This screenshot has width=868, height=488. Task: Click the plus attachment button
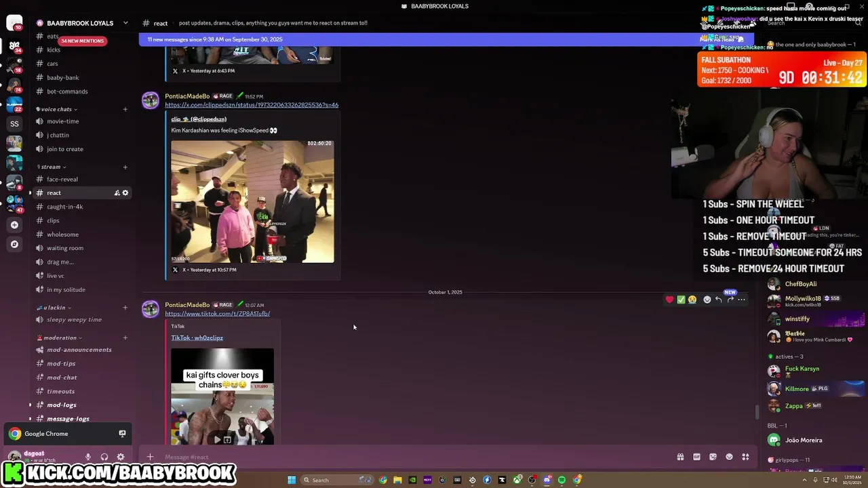pyautogui.click(x=151, y=457)
